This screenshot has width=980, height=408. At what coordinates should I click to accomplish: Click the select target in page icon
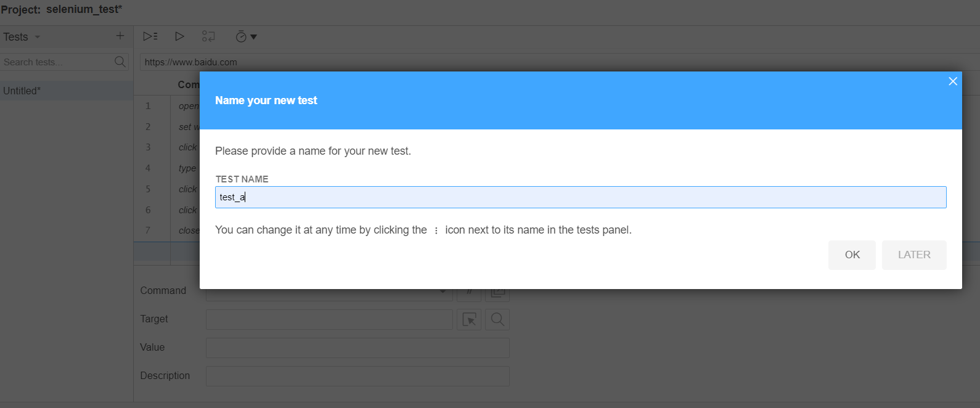(x=469, y=319)
